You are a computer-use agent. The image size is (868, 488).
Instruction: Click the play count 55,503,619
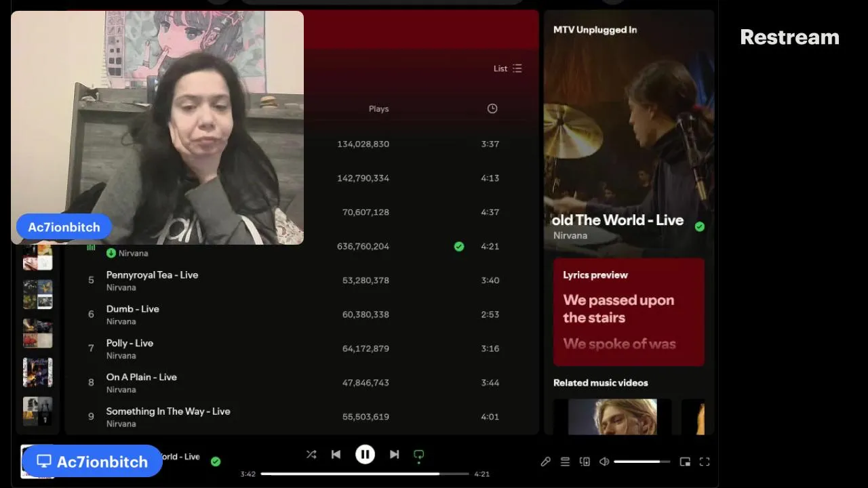pos(366,417)
